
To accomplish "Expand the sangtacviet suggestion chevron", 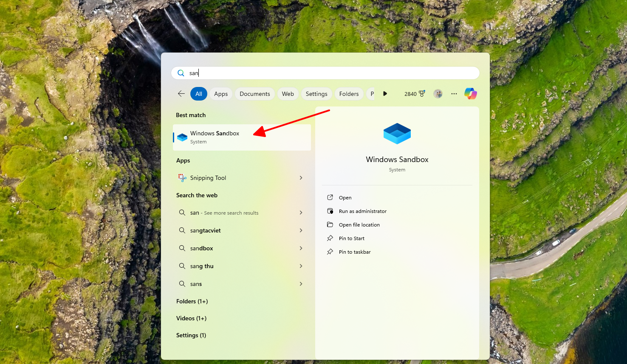I will 301,230.
